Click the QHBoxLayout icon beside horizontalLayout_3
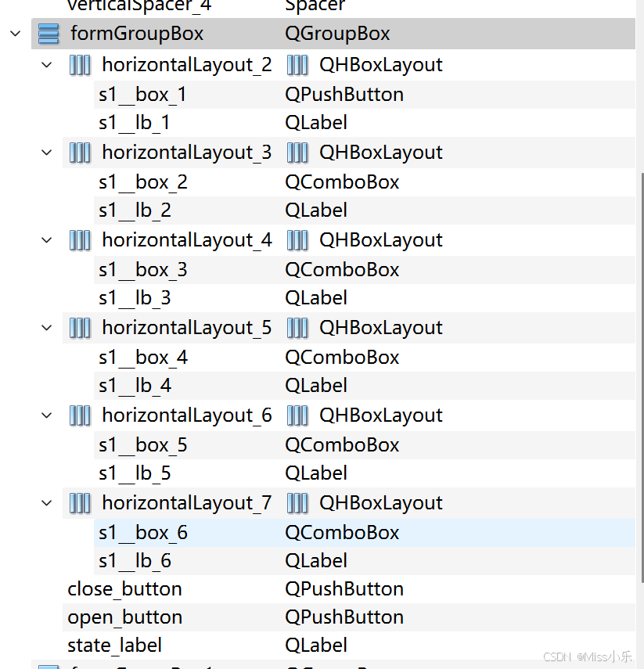644x669 pixels. coord(80,152)
